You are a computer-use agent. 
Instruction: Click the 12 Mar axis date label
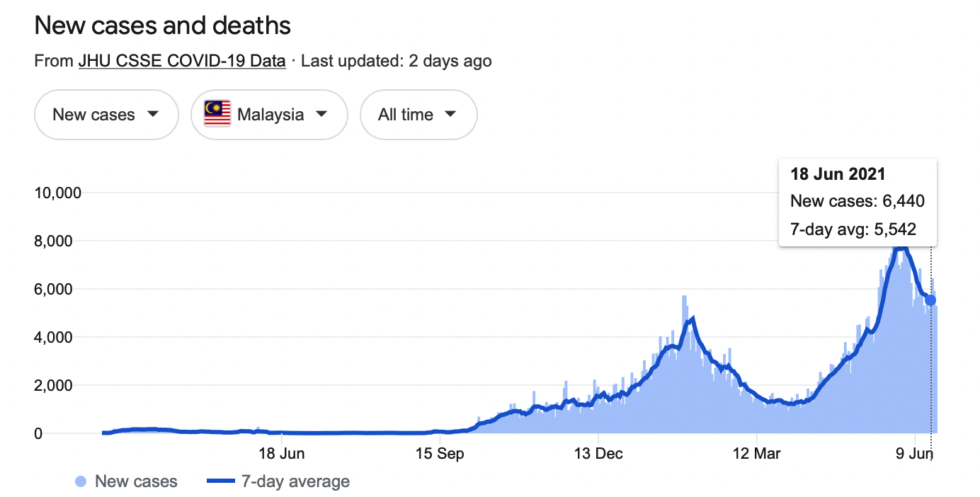click(756, 454)
